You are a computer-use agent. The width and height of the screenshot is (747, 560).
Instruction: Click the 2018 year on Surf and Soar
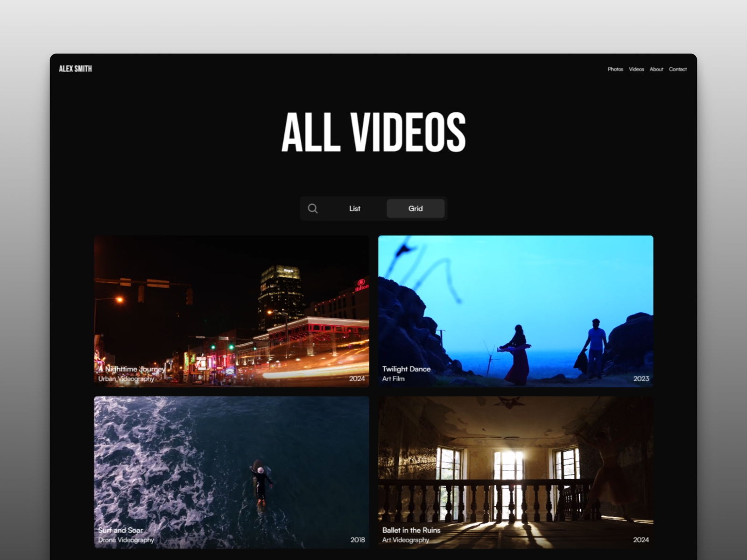click(357, 539)
